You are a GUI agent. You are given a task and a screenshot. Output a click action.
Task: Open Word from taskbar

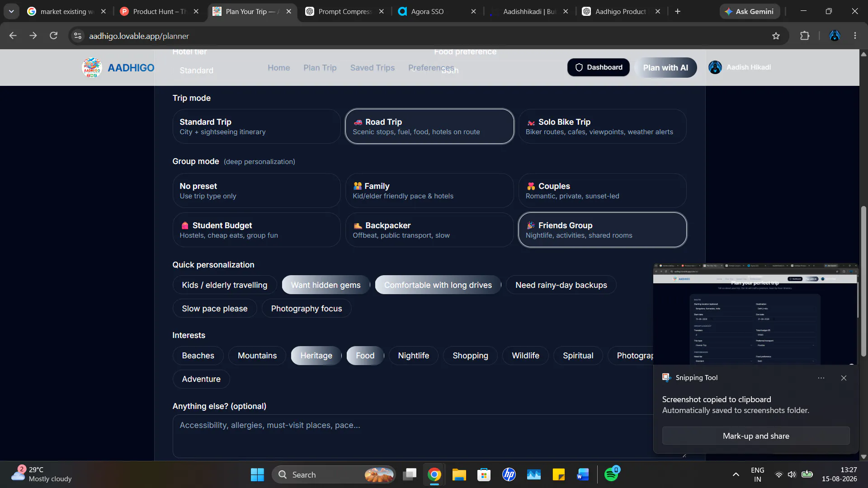click(x=583, y=475)
